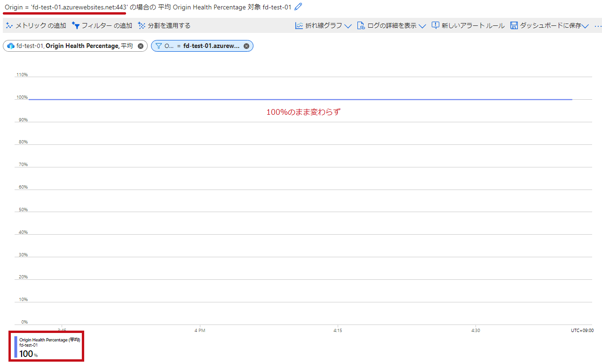This screenshot has width=602, height=364.
Task: Click the blue legend color bar
Action: (16, 347)
